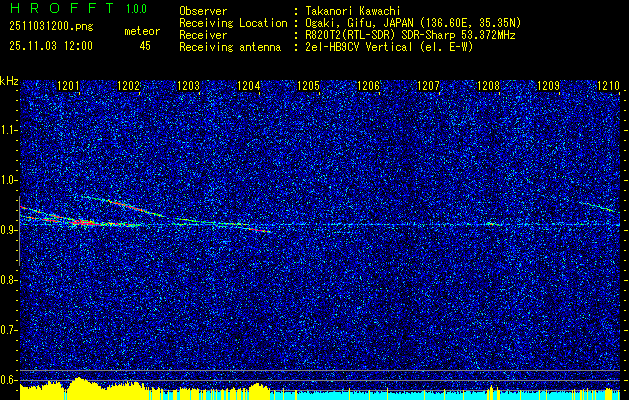This screenshot has width=629, height=400.
Task: Click the kHz axis unit label
Action: [x=9, y=81]
